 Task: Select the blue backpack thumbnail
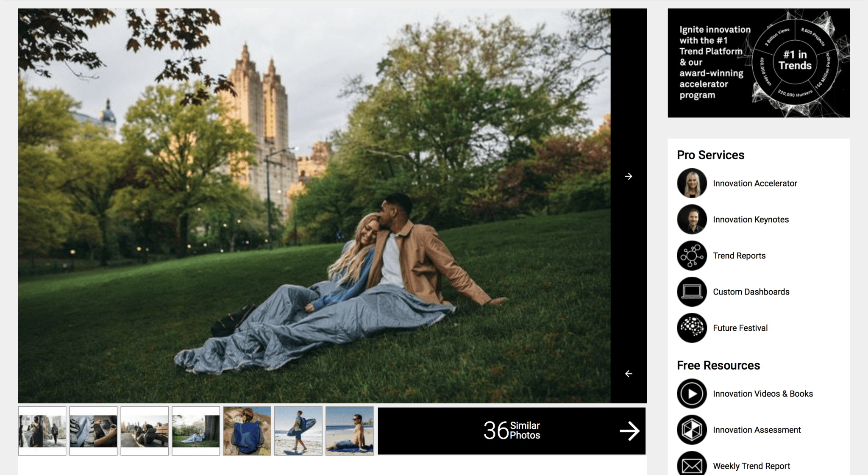click(247, 431)
